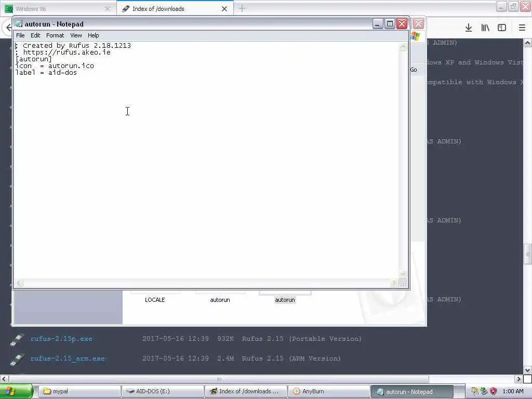Toggle the browser sidebar icon
The width and height of the screenshot is (532, 399).
502,28
